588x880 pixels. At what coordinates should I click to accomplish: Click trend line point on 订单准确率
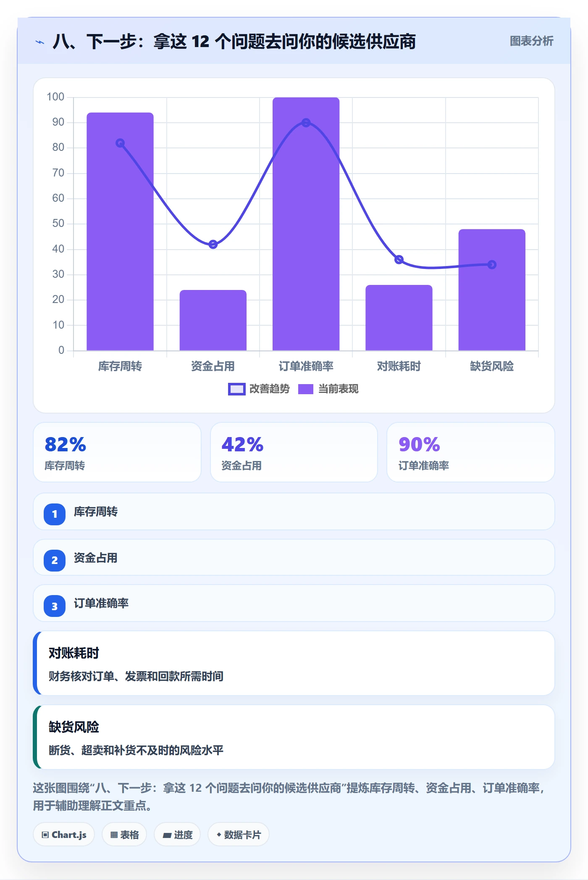306,123
